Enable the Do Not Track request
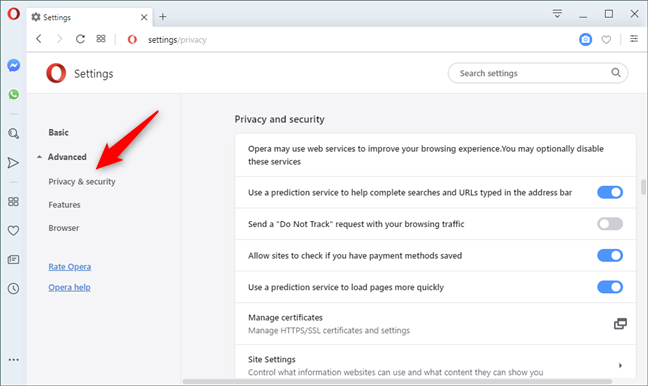Screen dimensions: 648x386 (x=610, y=224)
